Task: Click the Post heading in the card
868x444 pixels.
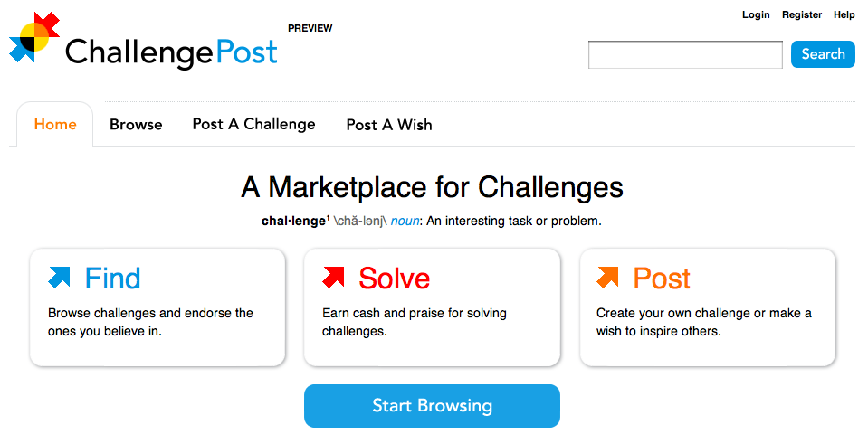Action: point(662,279)
